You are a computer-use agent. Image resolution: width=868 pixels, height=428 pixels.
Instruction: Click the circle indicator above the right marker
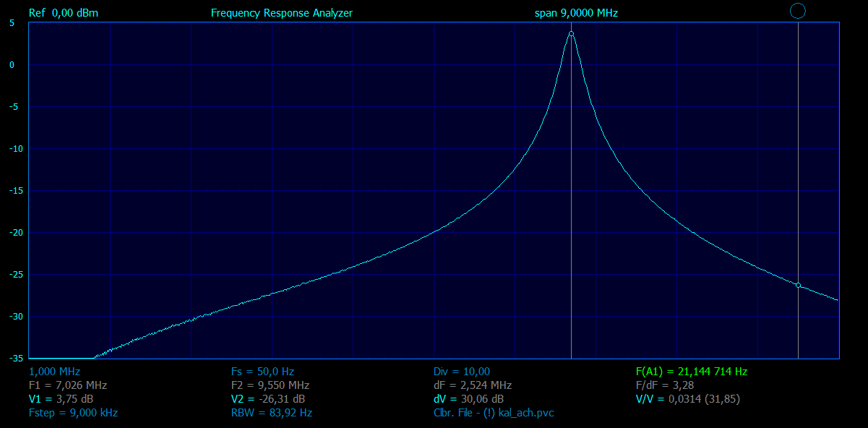798,11
